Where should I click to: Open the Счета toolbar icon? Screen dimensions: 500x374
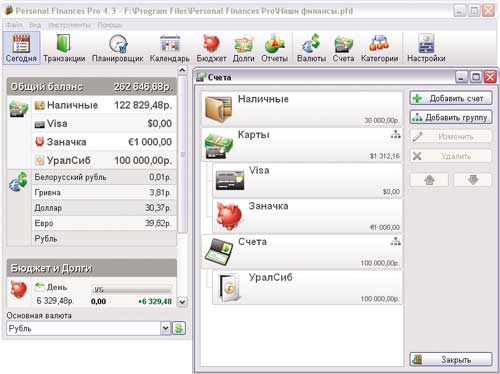pos(343,48)
